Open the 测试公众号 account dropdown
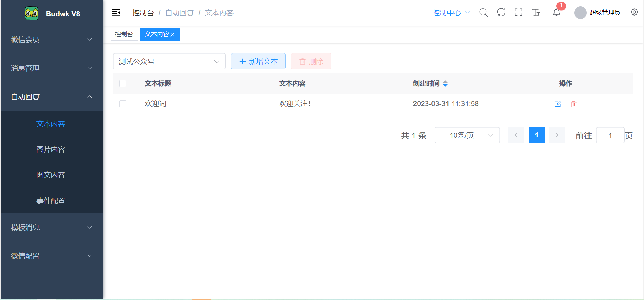This screenshot has height=300, width=644. 169,61
